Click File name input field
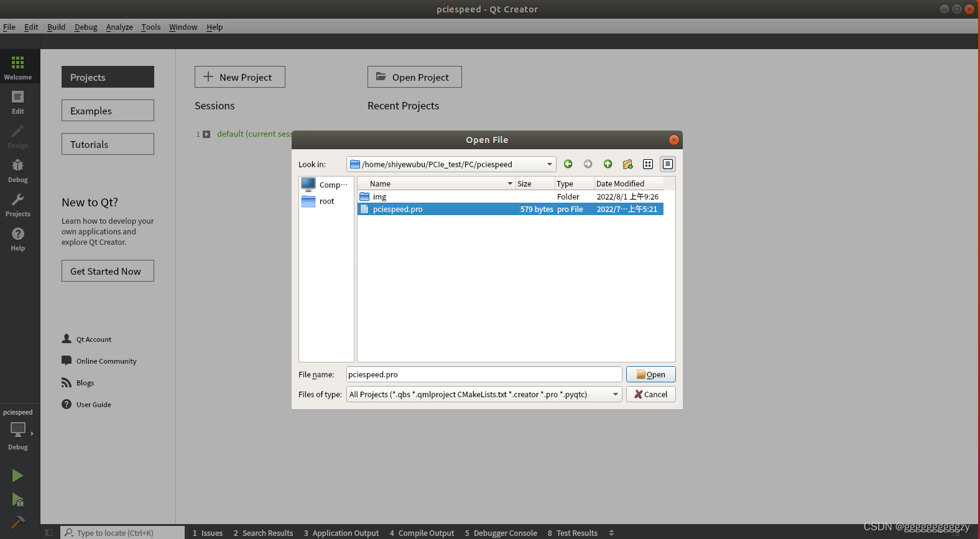 tap(484, 374)
